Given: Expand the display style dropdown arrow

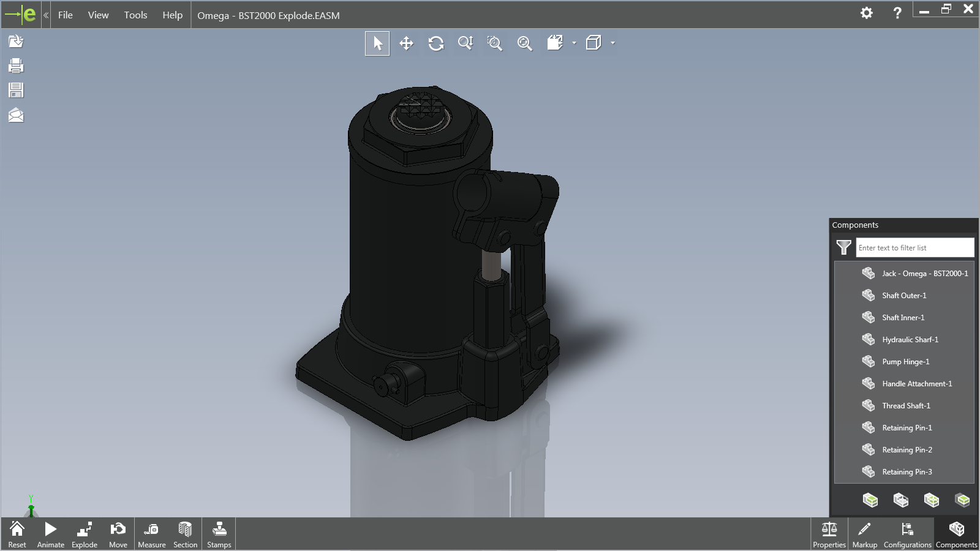Looking at the screenshot, I should [x=612, y=43].
